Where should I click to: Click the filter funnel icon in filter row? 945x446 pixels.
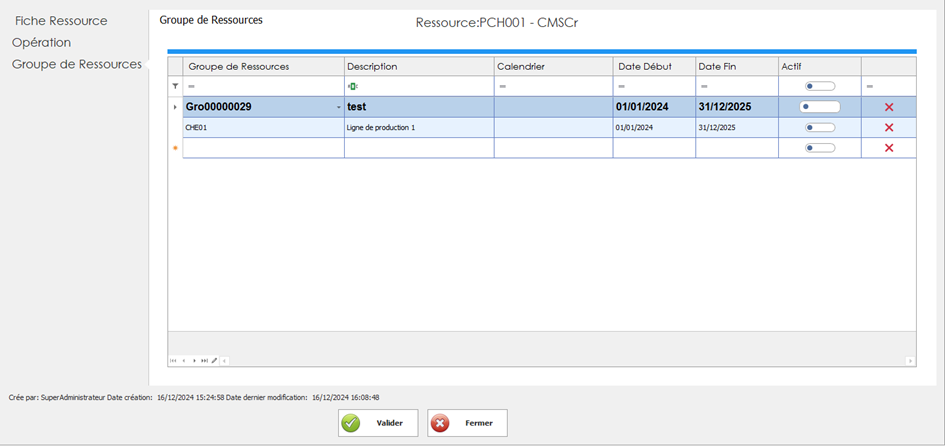click(x=175, y=87)
